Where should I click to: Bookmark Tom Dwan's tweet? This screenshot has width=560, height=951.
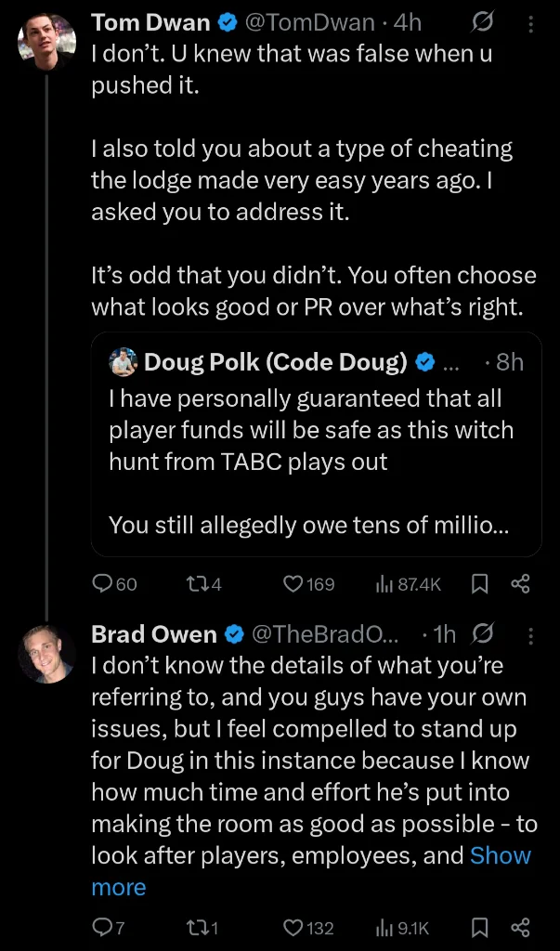[480, 584]
